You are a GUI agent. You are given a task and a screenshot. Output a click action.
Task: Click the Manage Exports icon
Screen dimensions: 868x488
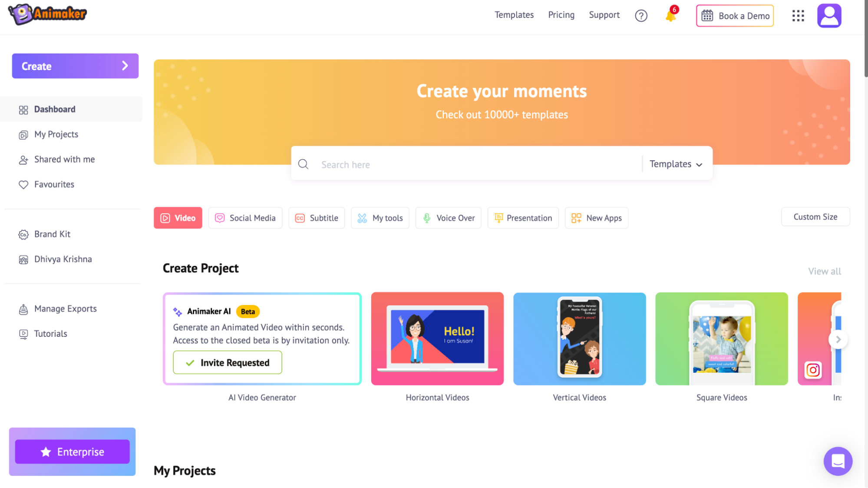(23, 309)
